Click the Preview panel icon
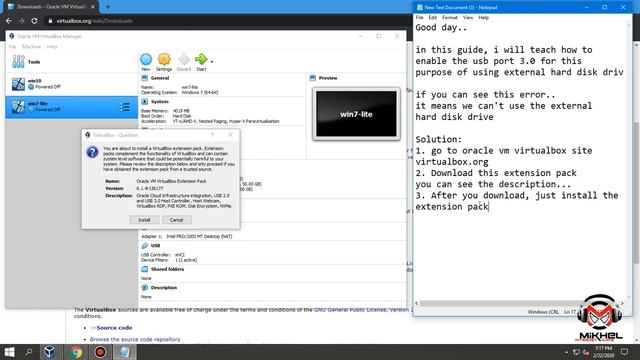 click(x=313, y=78)
